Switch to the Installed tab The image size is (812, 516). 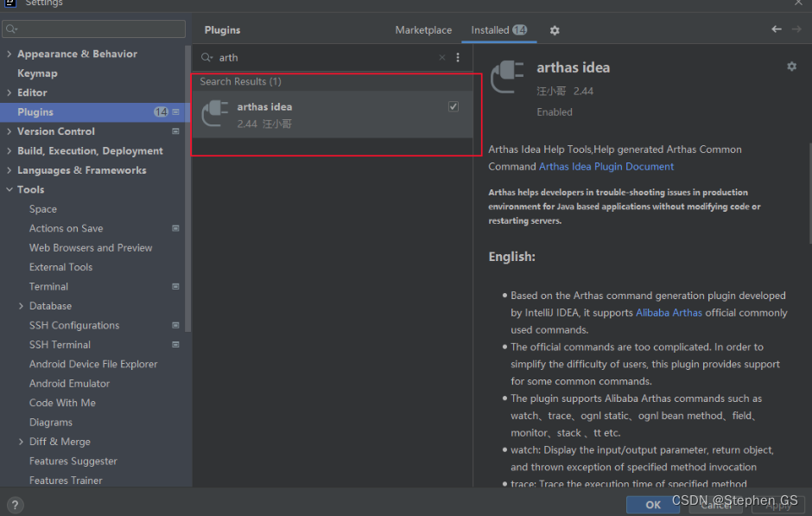(498, 30)
